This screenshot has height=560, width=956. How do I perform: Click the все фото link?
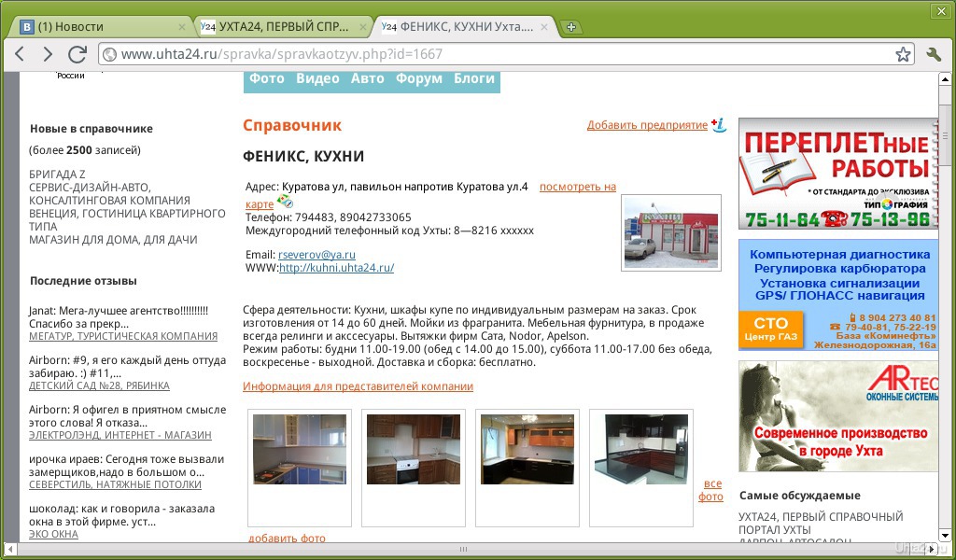710,490
